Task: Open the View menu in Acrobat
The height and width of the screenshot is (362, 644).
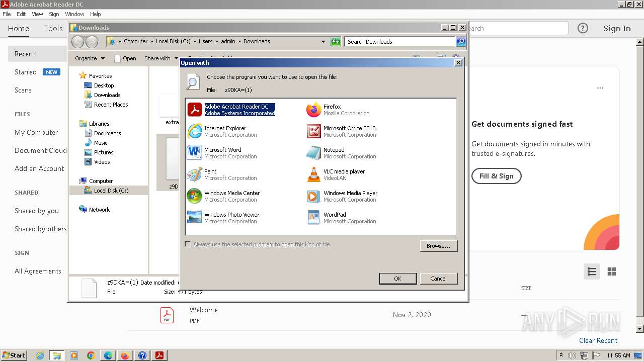Action: (37, 14)
